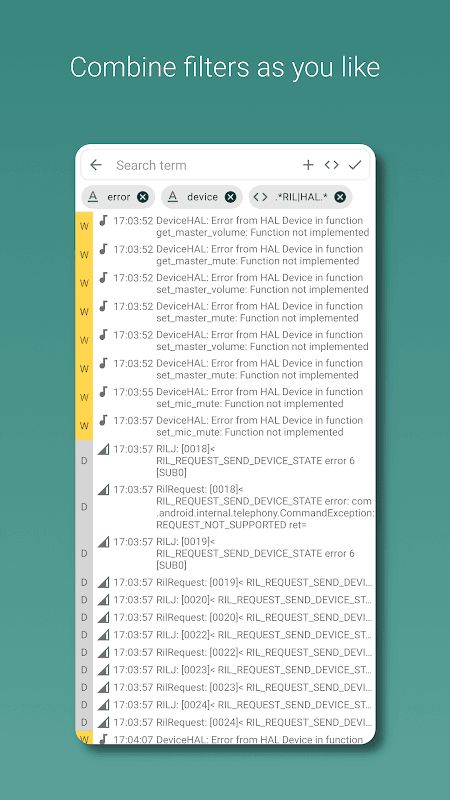Click the signal icon on RilRequest [0022] row
The width and height of the screenshot is (450, 800).
point(104,652)
